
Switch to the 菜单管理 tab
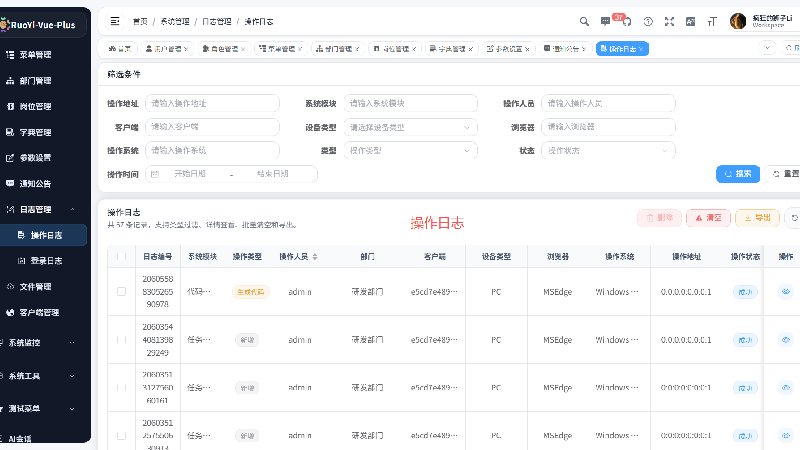[280, 48]
